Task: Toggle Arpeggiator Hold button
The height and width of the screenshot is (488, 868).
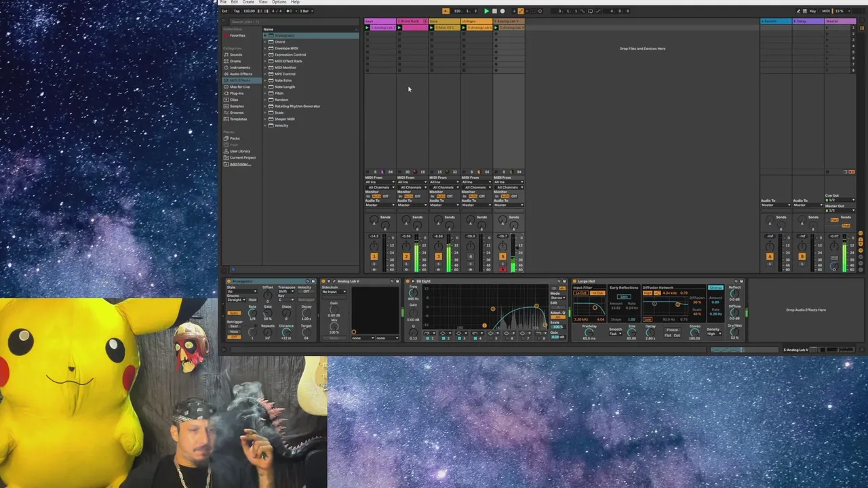Action: [x=252, y=300]
